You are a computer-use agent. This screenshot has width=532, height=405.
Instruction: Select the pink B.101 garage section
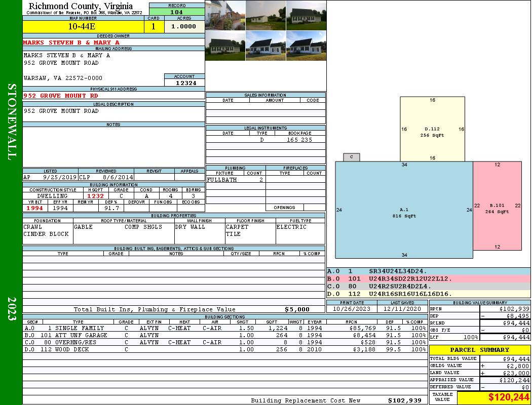tap(497, 208)
